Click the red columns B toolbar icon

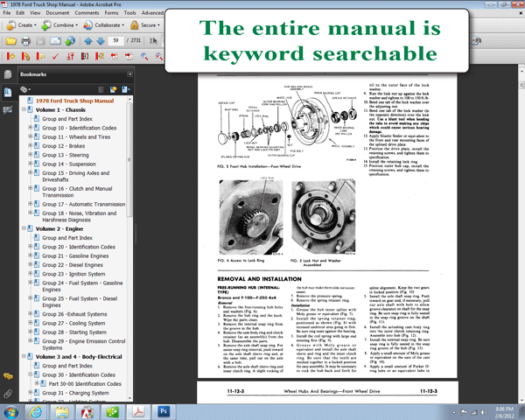tap(85, 56)
